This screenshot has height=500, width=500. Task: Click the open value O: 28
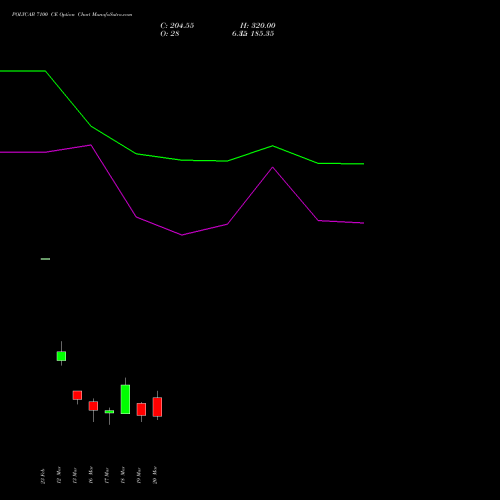pyautogui.click(x=170, y=34)
